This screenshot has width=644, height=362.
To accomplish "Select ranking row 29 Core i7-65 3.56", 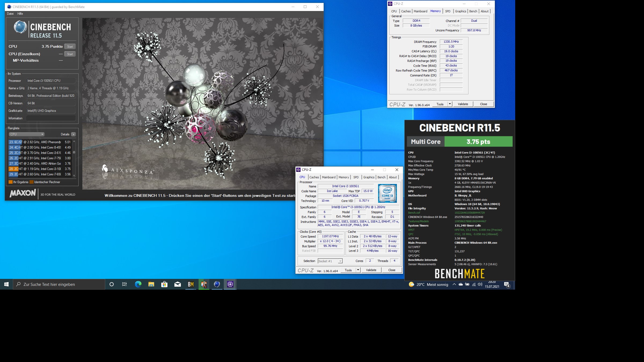I will pos(40,174).
